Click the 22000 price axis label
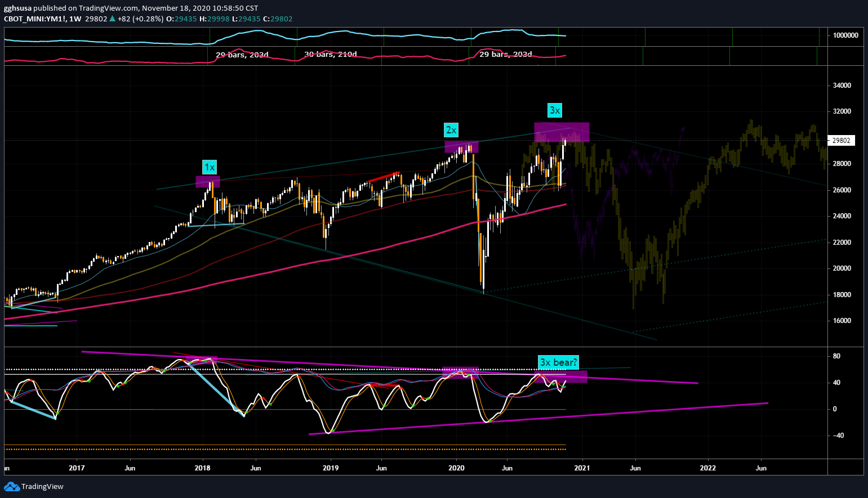 [842, 243]
